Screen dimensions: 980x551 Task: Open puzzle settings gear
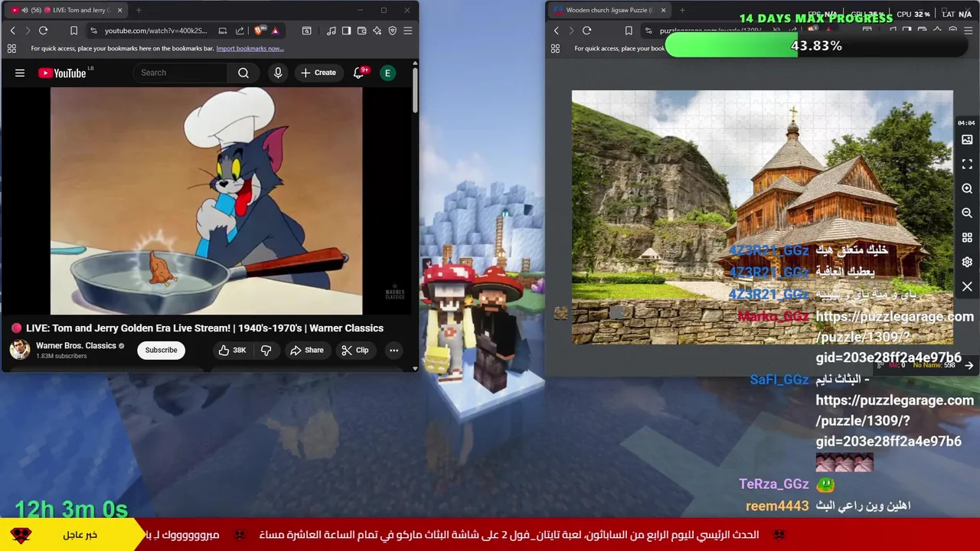click(967, 262)
